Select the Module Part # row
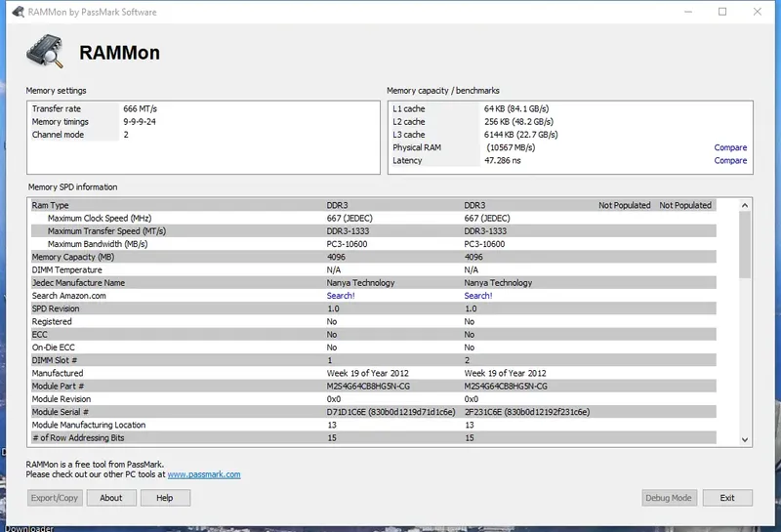Screen dimensions: 781x532 point(374,386)
